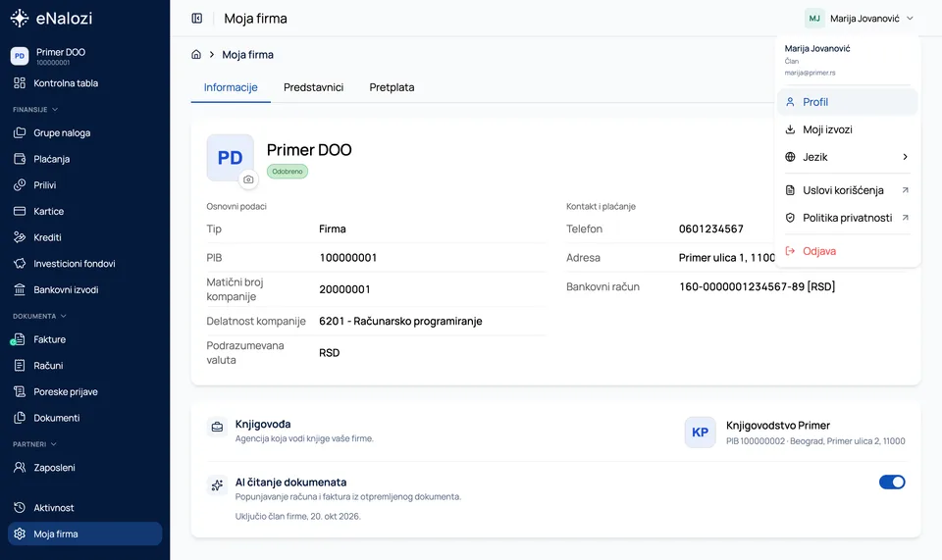The height and width of the screenshot is (560, 942).
Task: Click the bank account 160-0000001234567-89 value
Action: (x=757, y=287)
